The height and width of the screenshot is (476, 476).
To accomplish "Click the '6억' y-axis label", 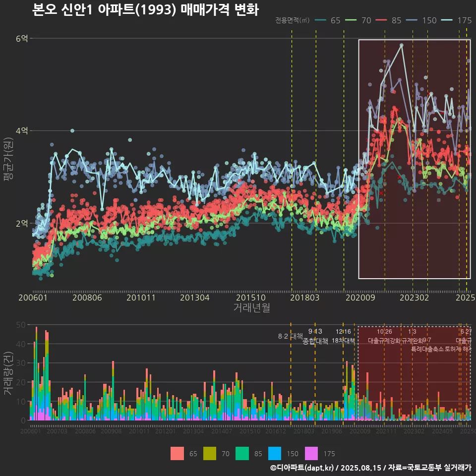I will click(x=22, y=38).
